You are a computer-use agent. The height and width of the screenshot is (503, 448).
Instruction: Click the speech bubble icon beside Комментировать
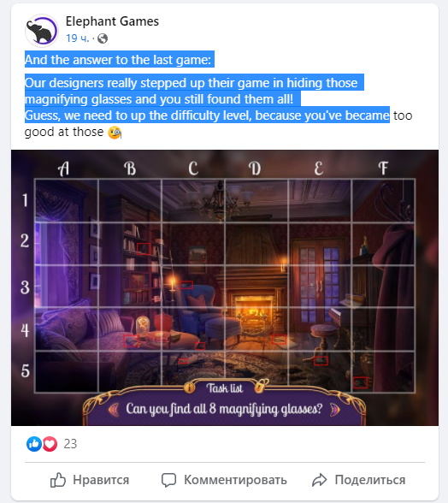coord(168,480)
